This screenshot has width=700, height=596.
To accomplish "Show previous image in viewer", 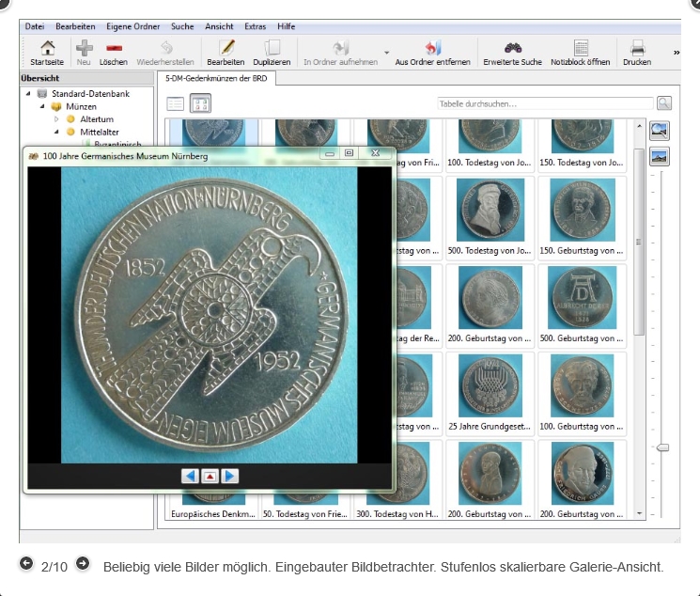I will pyautogui.click(x=190, y=476).
